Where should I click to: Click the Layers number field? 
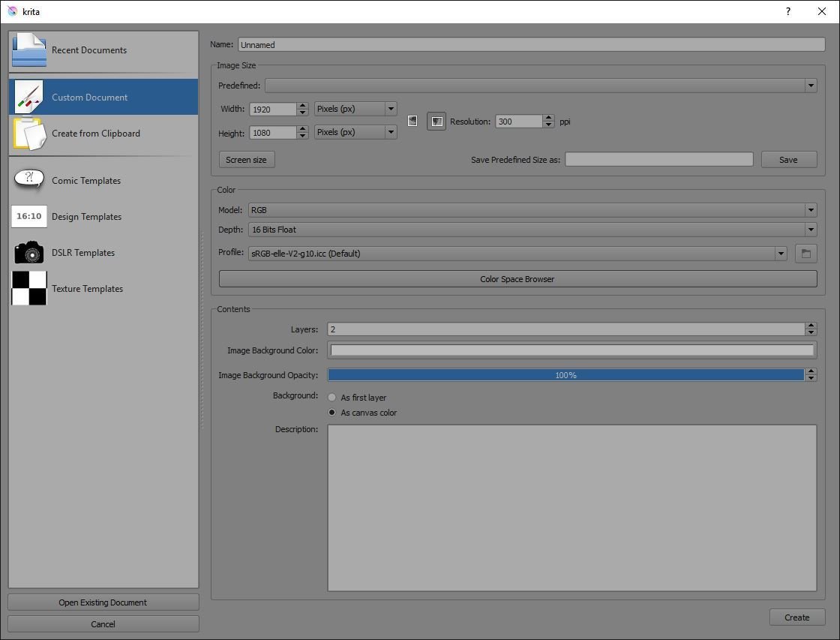566,329
